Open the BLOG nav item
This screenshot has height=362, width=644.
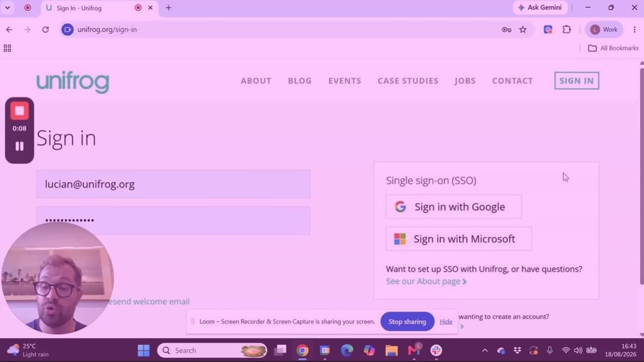tap(300, 81)
